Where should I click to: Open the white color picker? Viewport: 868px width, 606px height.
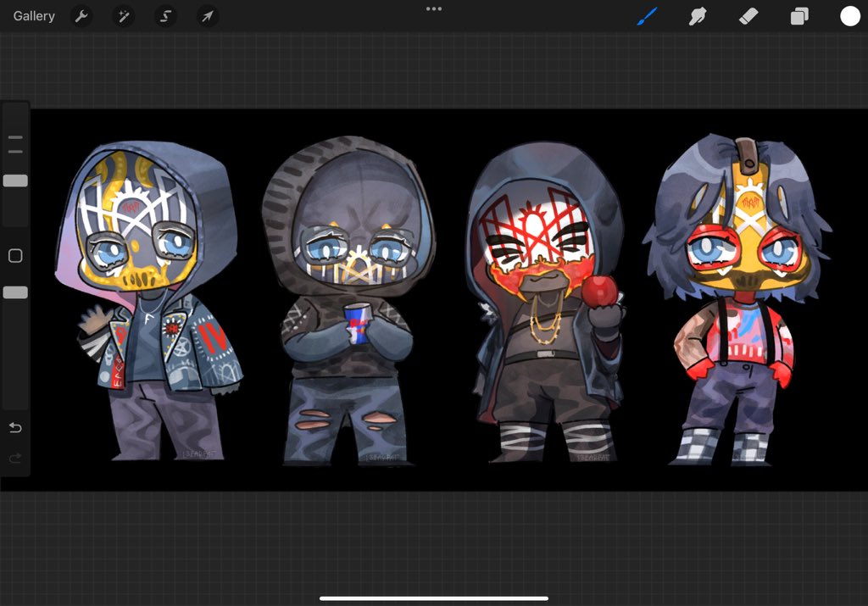(x=849, y=16)
